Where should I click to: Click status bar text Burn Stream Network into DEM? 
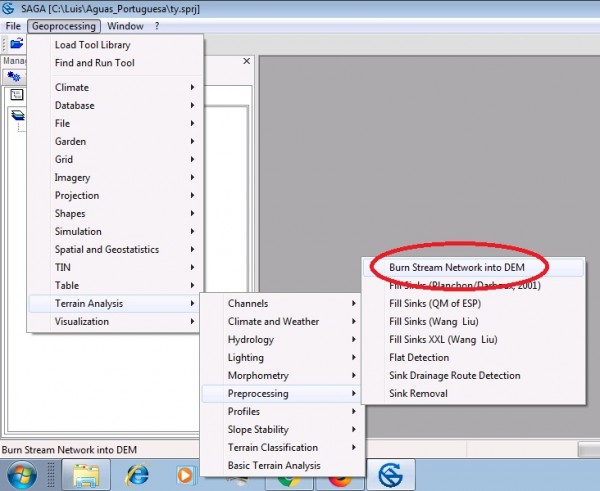pyautogui.click(x=69, y=450)
